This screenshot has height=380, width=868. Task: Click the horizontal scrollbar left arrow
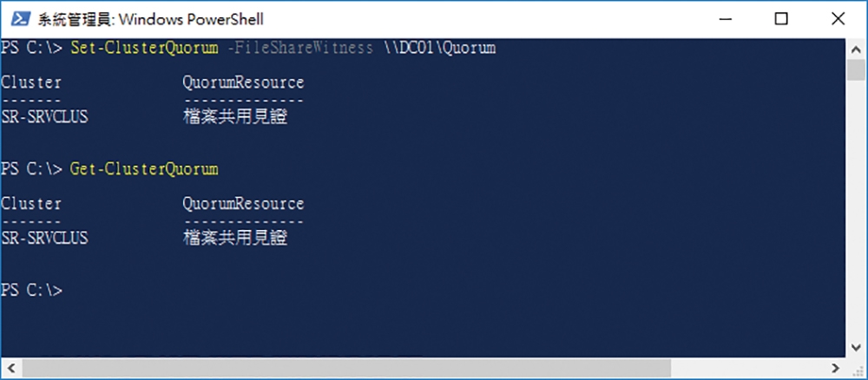click(10, 367)
